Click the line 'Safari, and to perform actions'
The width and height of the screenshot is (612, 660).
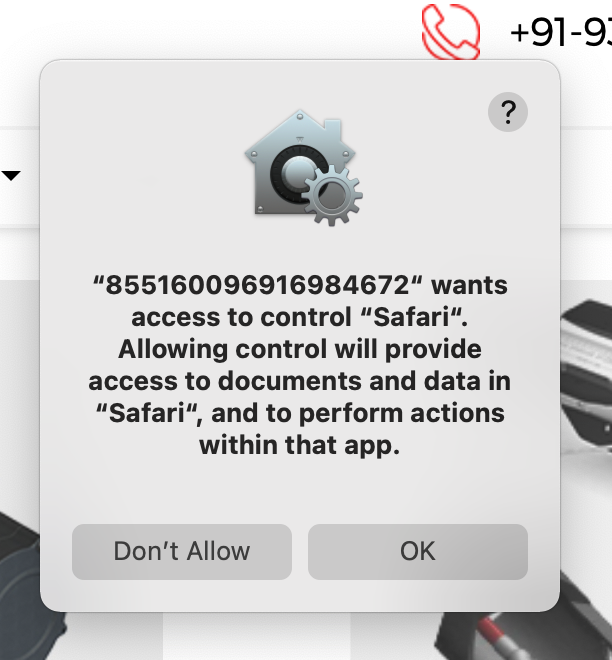point(300,413)
